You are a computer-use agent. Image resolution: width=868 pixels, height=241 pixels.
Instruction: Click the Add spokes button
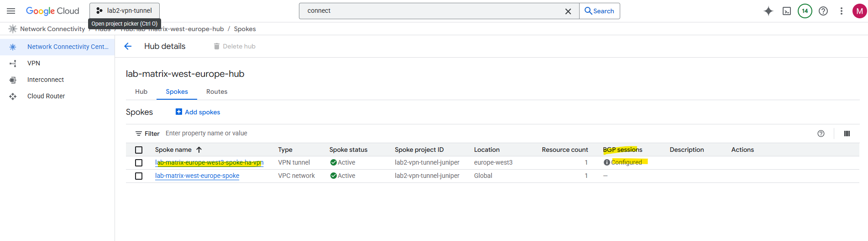coord(198,112)
